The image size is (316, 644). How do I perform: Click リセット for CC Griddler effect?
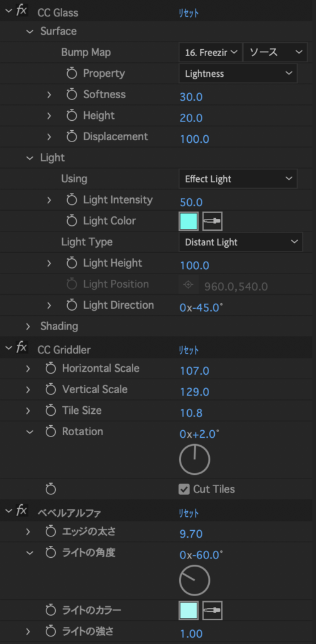[x=188, y=350]
